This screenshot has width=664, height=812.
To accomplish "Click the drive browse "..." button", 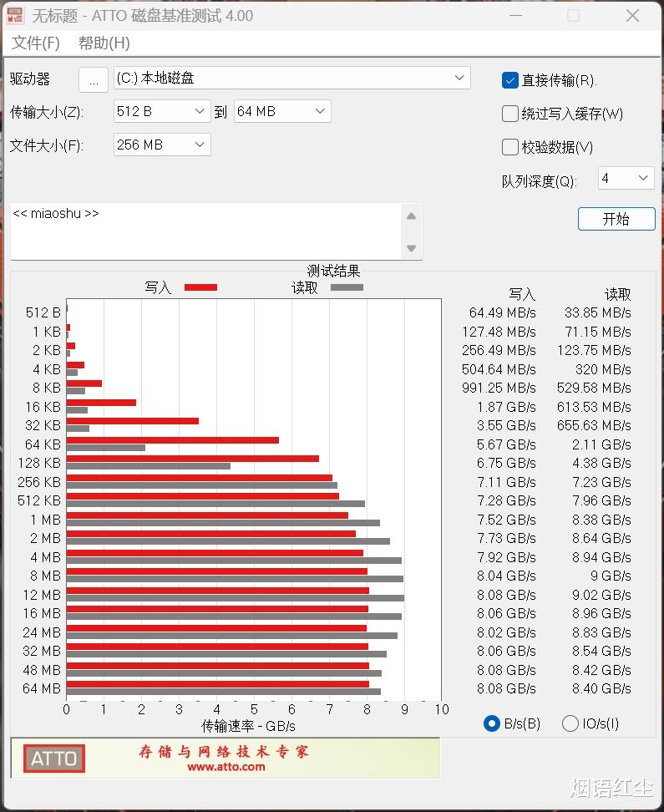I will 94,79.
